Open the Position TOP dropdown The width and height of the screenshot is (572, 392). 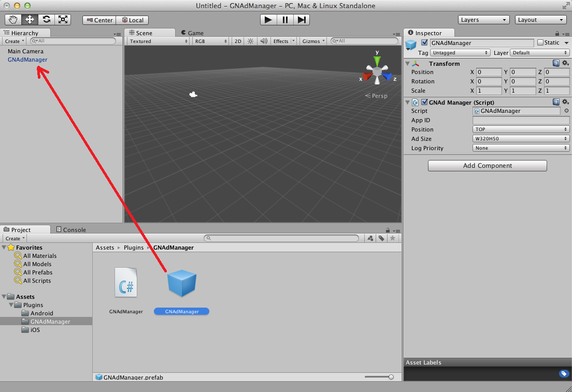pos(521,129)
